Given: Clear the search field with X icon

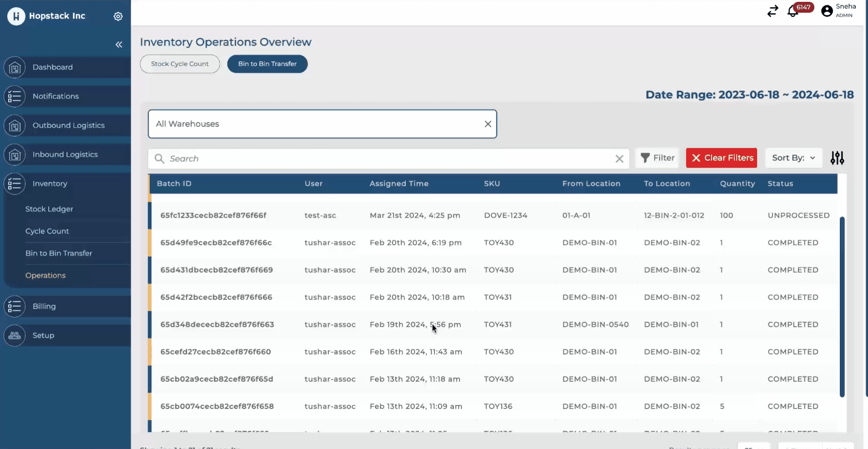Looking at the screenshot, I should click(x=619, y=159).
